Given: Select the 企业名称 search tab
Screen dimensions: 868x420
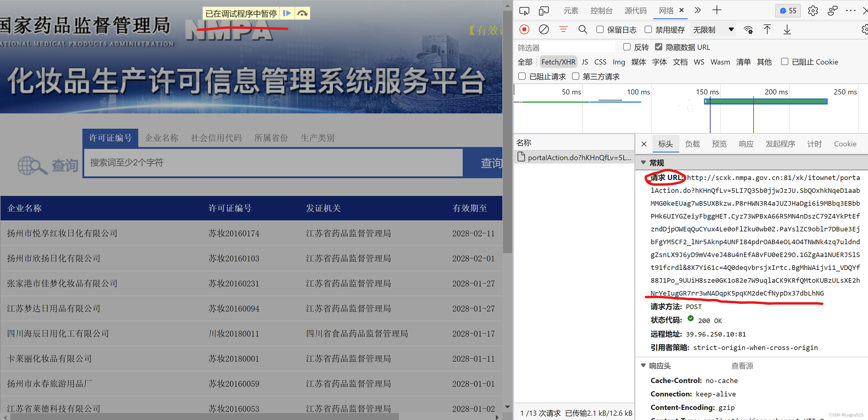Looking at the screenshot, I should 161,138.
